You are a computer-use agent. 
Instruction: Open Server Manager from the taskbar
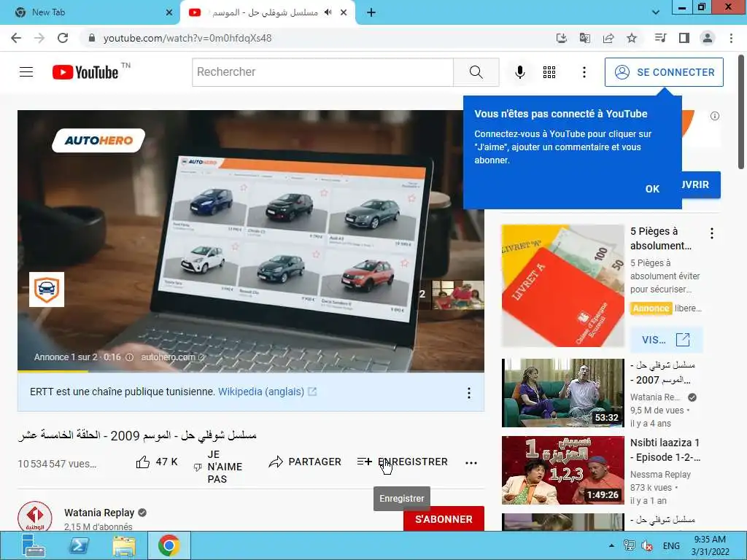[x=34, y=545]
